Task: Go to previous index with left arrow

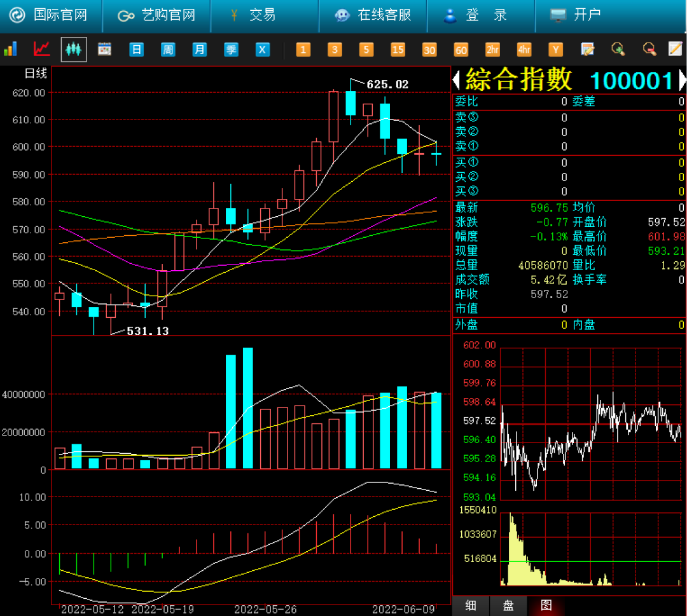Action: click(x=456, y=79)
